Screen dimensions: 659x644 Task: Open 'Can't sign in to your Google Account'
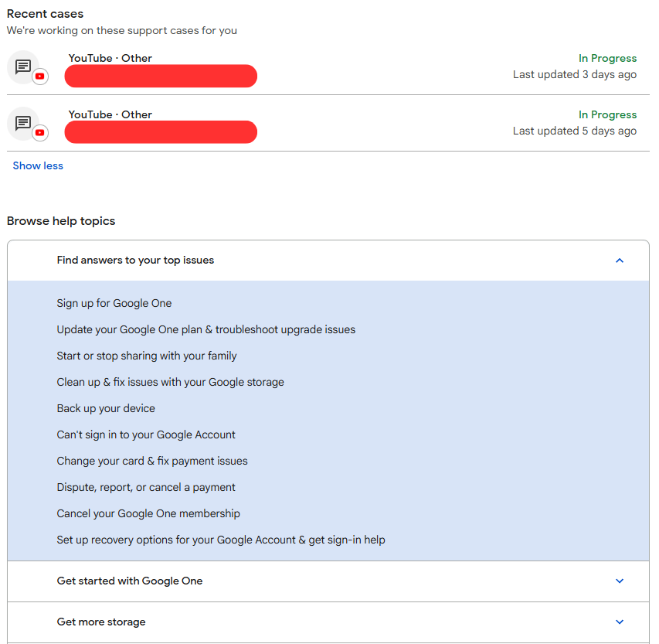point(146,434)
